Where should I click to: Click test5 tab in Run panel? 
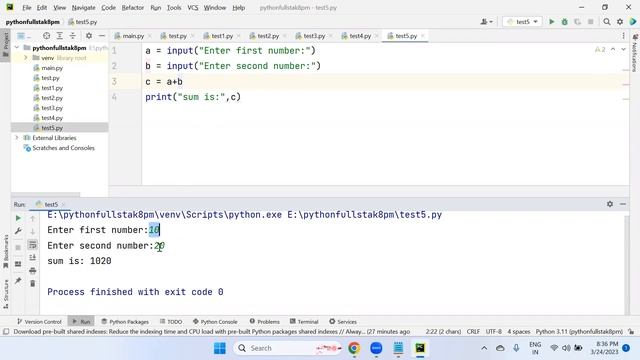pyautogui.click(x=51, y=204)
